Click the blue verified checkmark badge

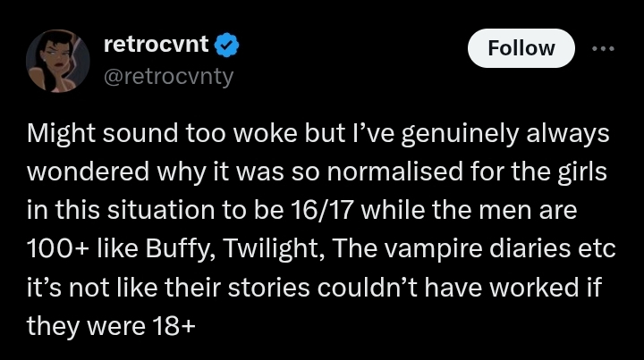coord(228,43)
